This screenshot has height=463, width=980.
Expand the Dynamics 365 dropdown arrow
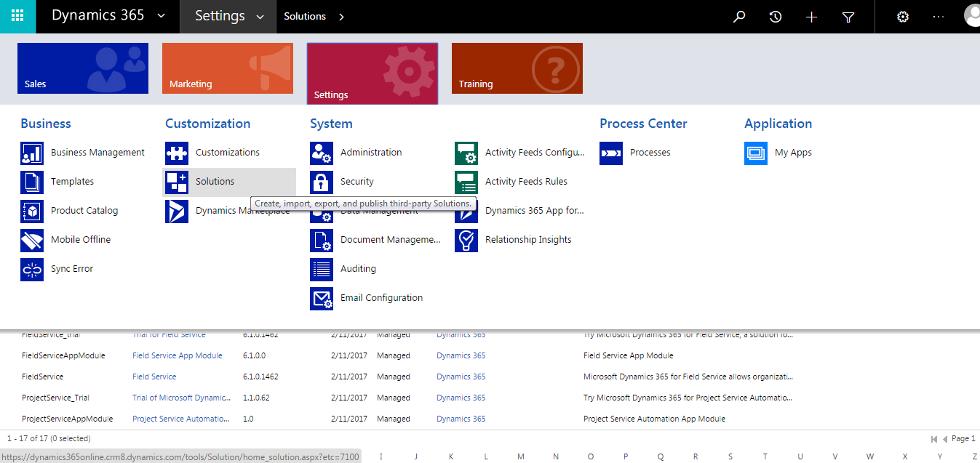click(x=162, y=16)
